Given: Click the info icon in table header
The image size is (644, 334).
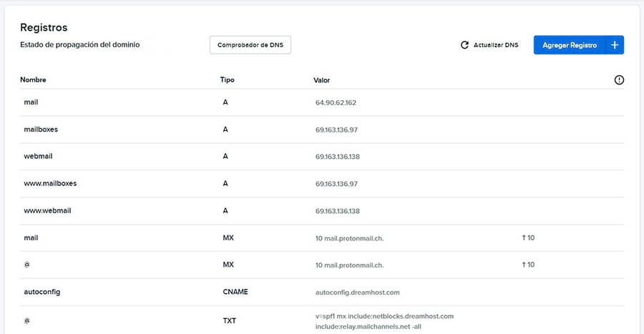Looking at the screenshot, I should 619,80.
